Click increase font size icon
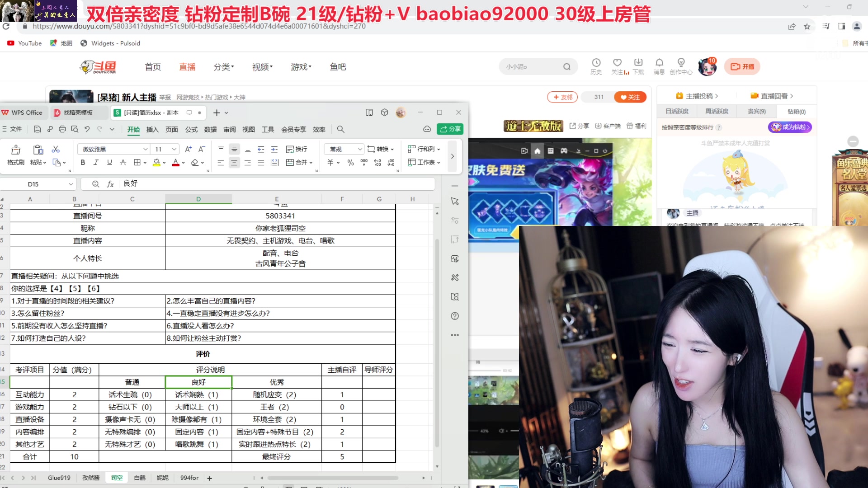868x488 pixels. coord(189,149)
